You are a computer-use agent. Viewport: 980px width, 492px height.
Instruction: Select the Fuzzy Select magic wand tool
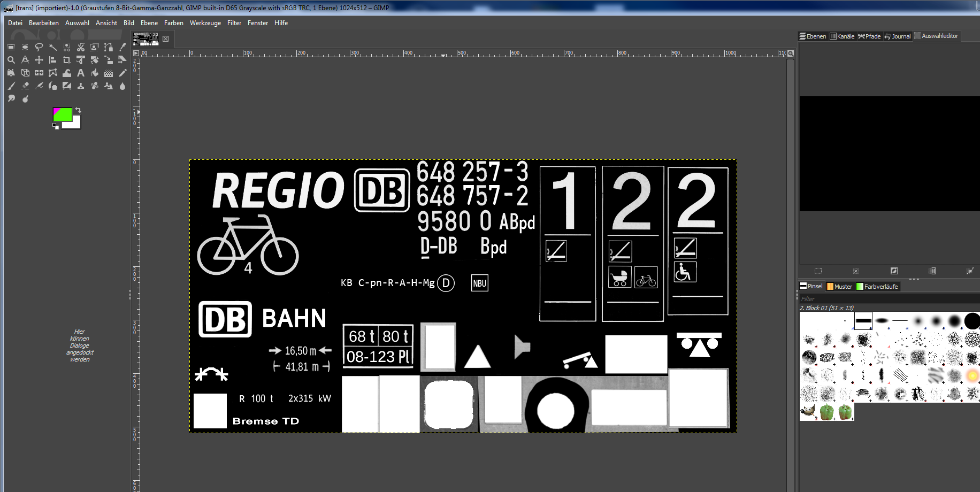(x=52, y=47)
